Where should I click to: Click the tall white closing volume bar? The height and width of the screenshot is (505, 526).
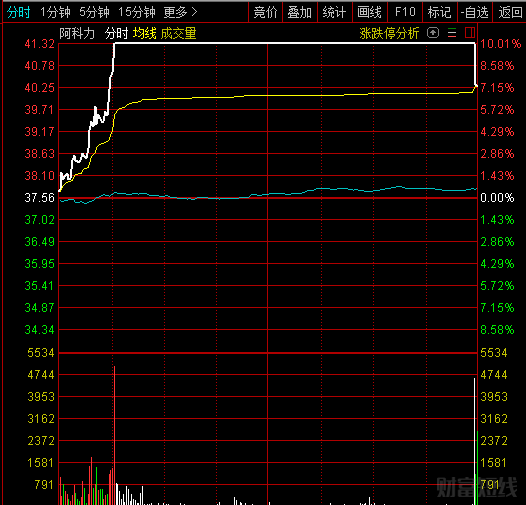click(x=474, y=441)
